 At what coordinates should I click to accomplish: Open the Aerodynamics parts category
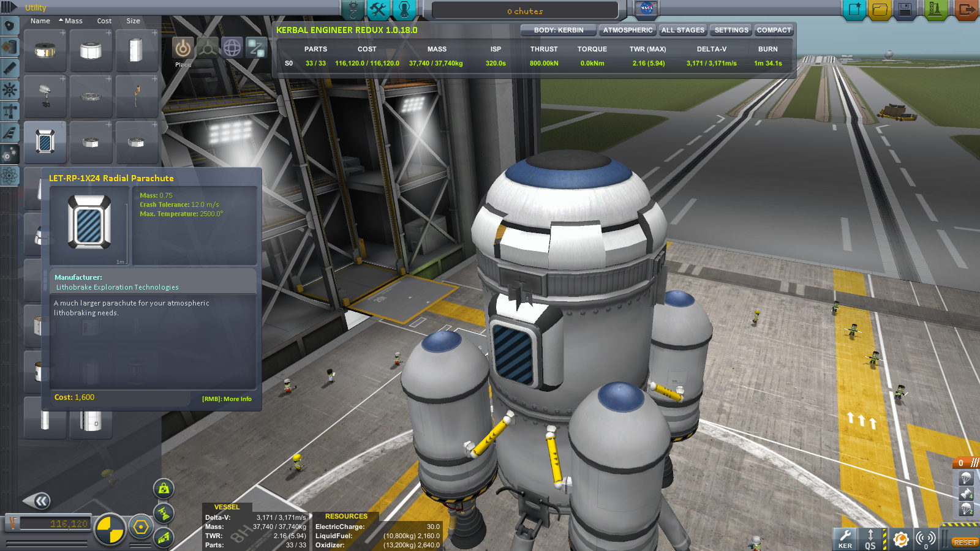tap(9, 133)
